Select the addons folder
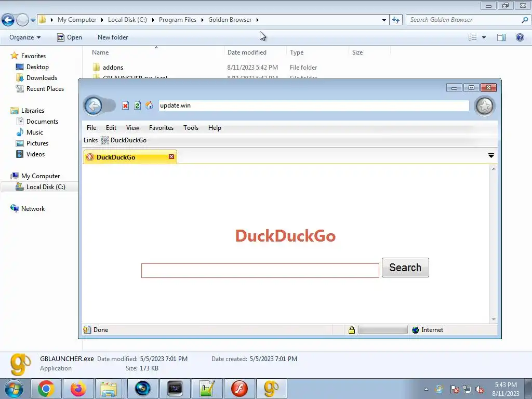532x399 pixels. (113, 68)
